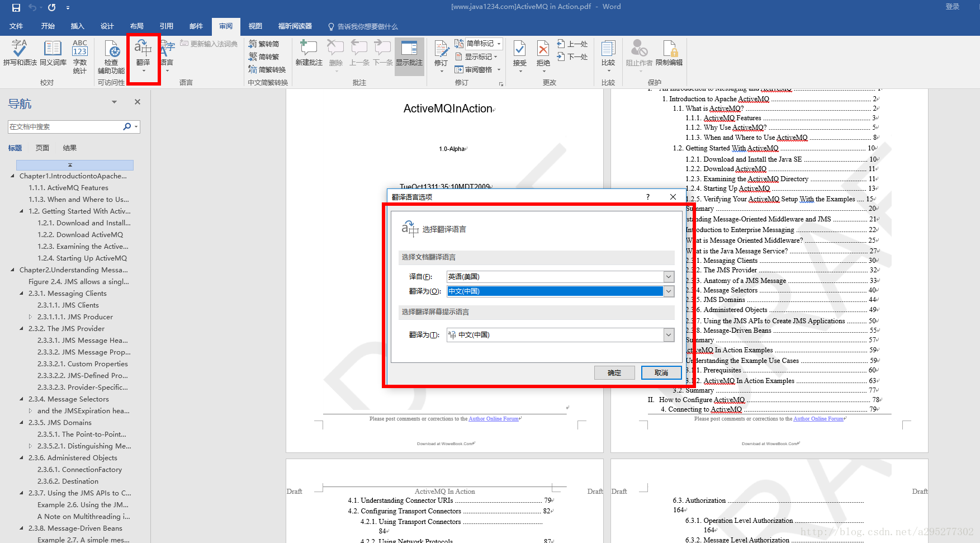Select heading 2.3.4. Message Selectors
980x543 pixels.
click(69, 399)
